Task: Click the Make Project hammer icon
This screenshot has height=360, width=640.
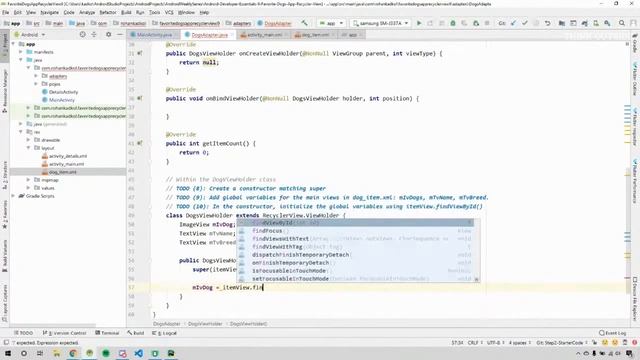Action: tap(304, 23)
